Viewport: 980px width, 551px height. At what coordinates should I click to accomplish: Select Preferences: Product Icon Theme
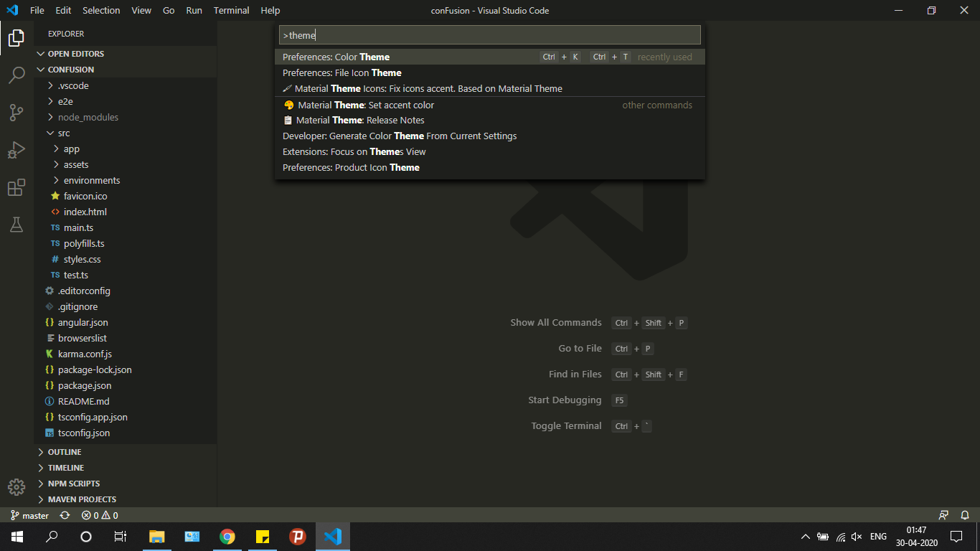coord(490,167)
